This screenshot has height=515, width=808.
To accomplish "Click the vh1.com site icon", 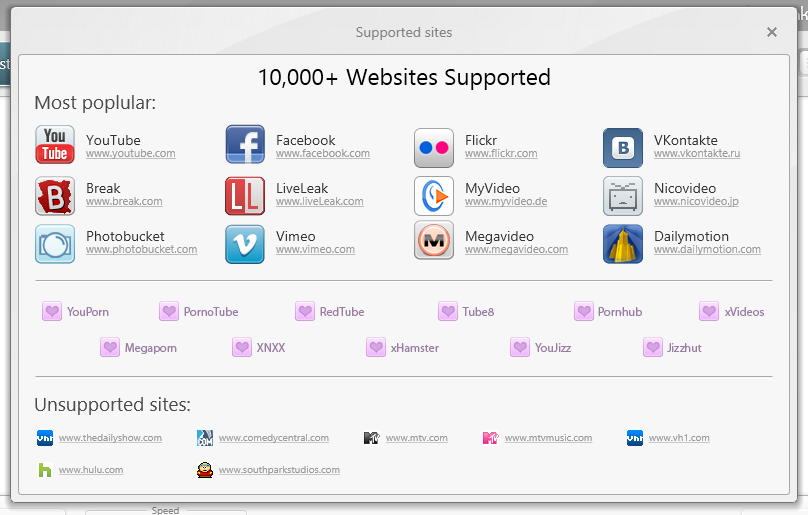I will pyautogui.click(x=635, y=438).
